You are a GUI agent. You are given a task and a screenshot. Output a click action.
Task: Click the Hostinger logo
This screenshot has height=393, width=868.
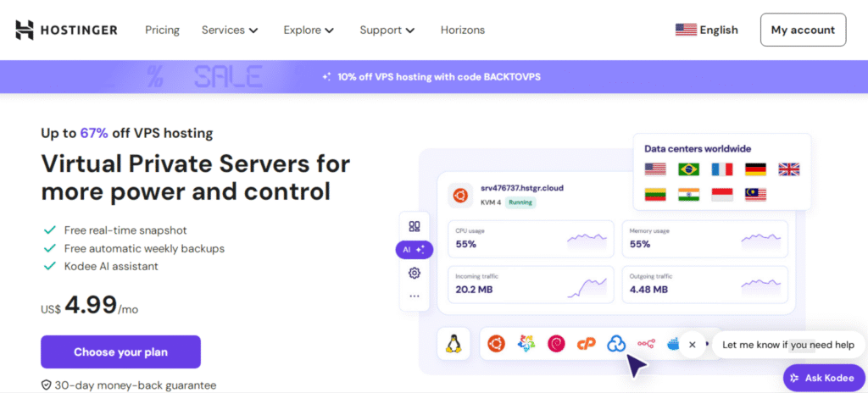(x=66, y=30)
